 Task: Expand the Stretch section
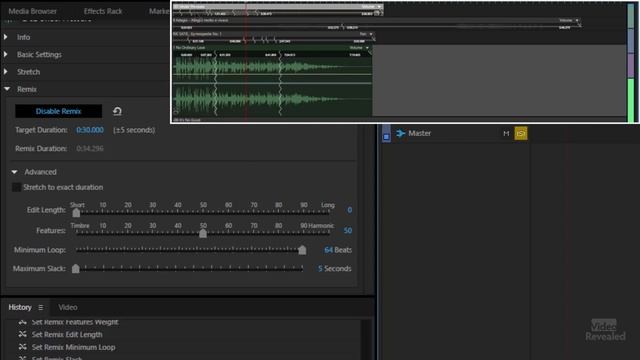click(x=6, y=72)
